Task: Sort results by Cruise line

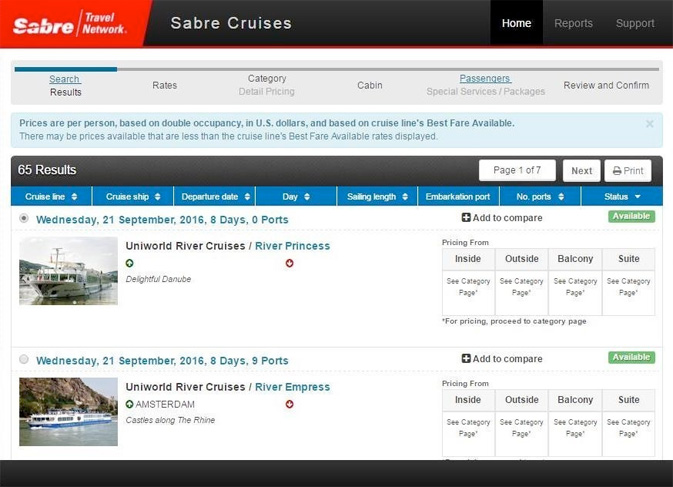Action: tap(51, 197)
